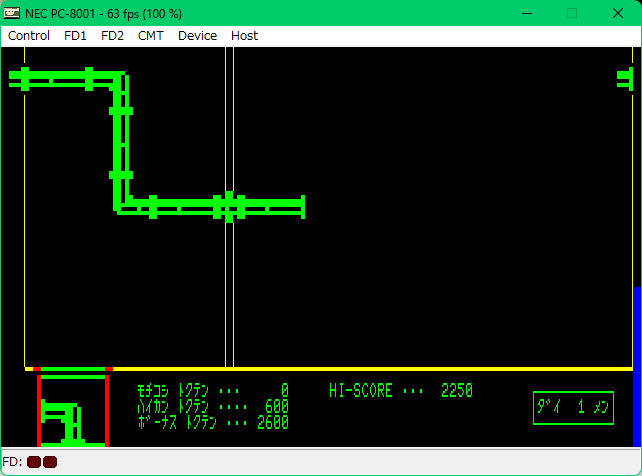Minimize the NEC PC-8001 window
642x476 pixels.
tap(527, 14)
